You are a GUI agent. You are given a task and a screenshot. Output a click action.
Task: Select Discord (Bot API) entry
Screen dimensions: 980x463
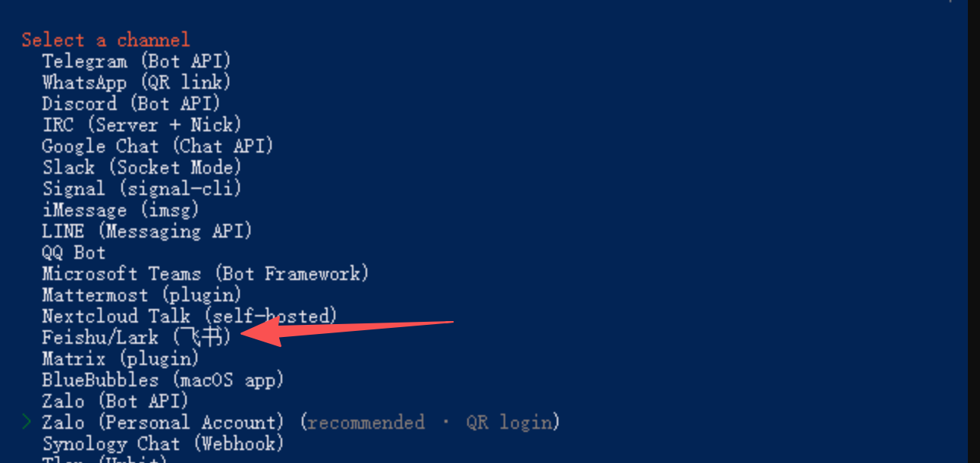131,103
